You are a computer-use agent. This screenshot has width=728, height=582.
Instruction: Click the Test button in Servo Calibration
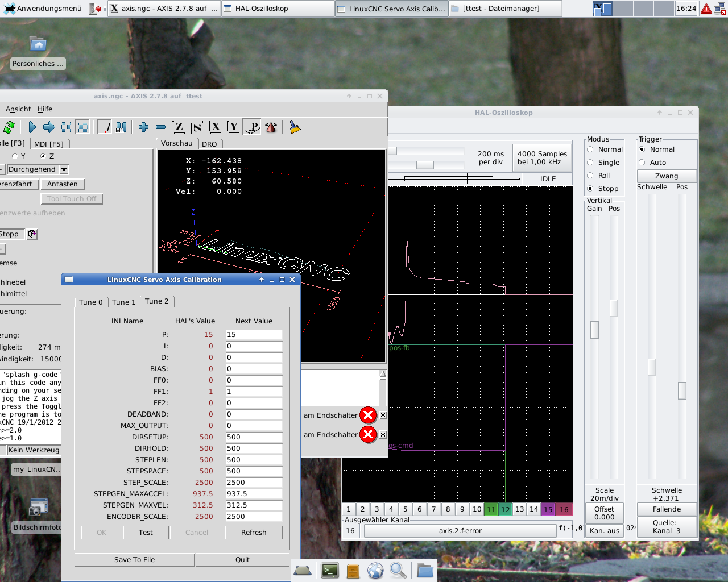point(146,533)
